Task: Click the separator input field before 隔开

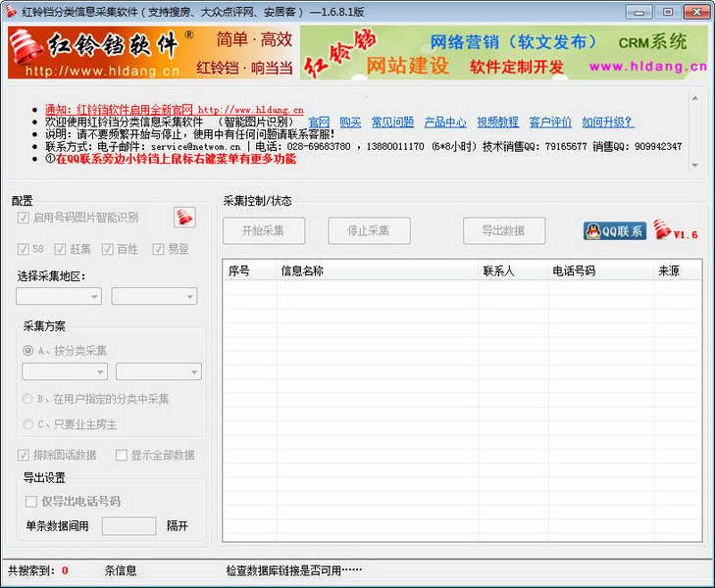Action: (129, 526)
